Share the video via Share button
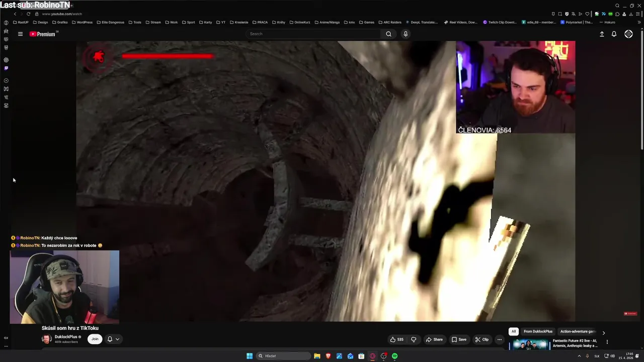644x362 pixels. [434, 339]
